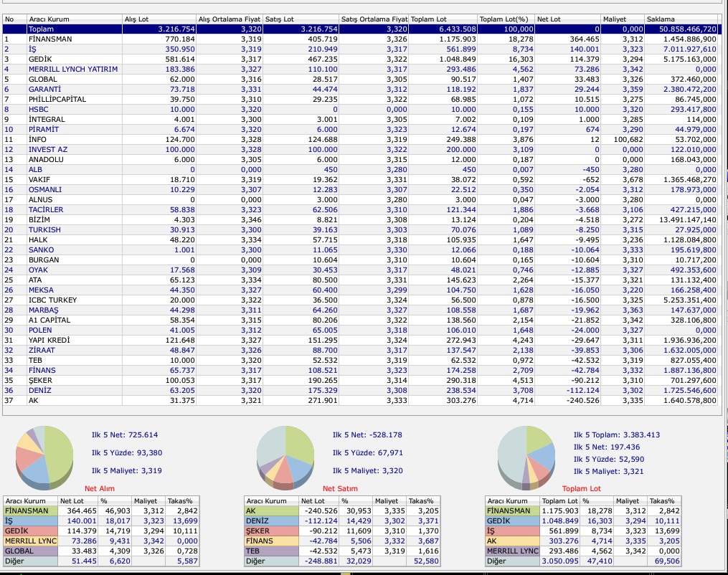Select the "A1 CAPİTAL" broker row
The width and height of the screenshot is (728, 575).
360,320
